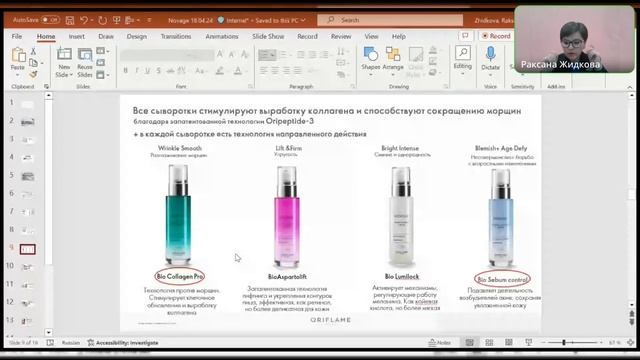Toggle Bold formatting
640x360 pixels.
(126, 71)
